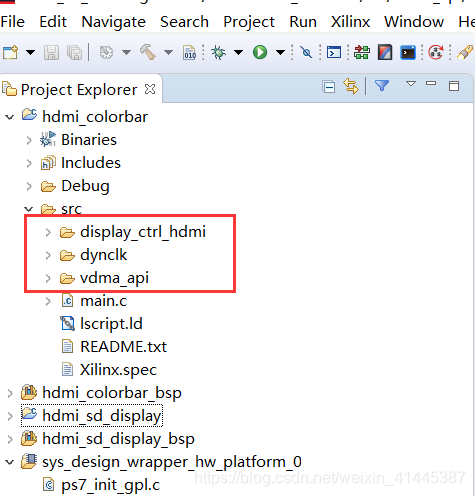The width and height of the screenshot is (475, 496).
Task: Open the Window menu
Action: 414,22
